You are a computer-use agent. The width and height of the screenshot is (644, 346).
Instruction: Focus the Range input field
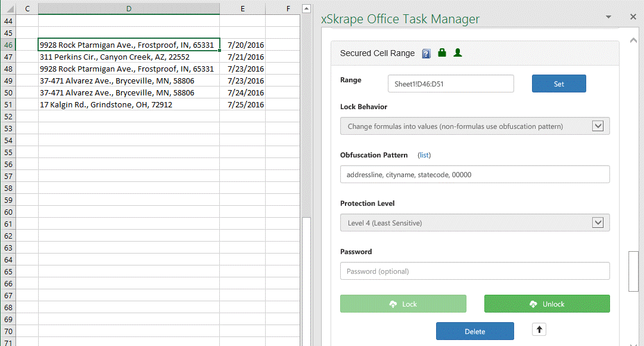(x=450, y=84)
